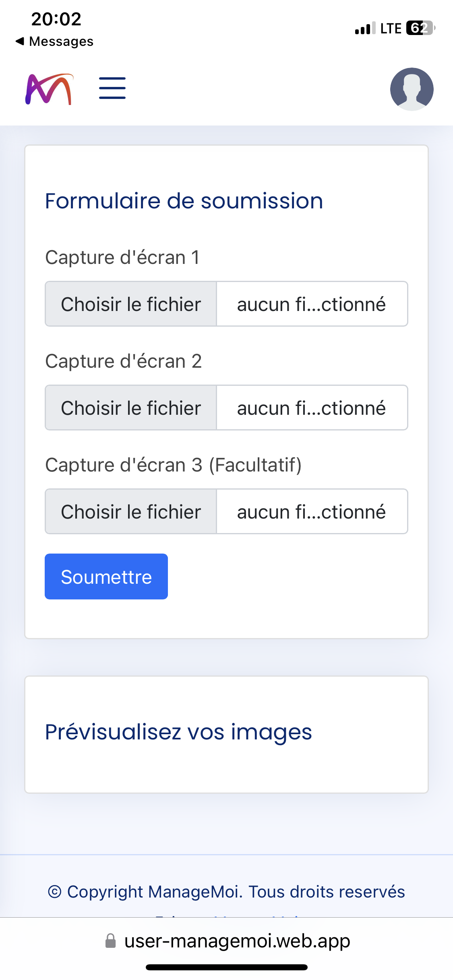The width and height of the screenshot is (453, 980).
Task: Open the user profile avatar
Action: tap(412, 89)
